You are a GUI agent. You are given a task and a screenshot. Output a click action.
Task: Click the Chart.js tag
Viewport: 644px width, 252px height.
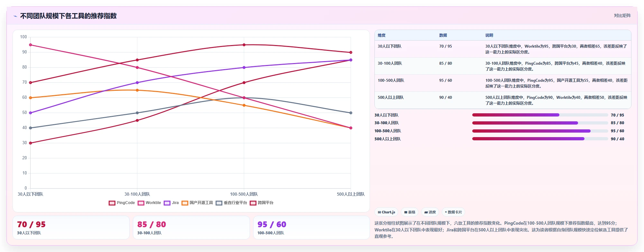coord(386,212)
